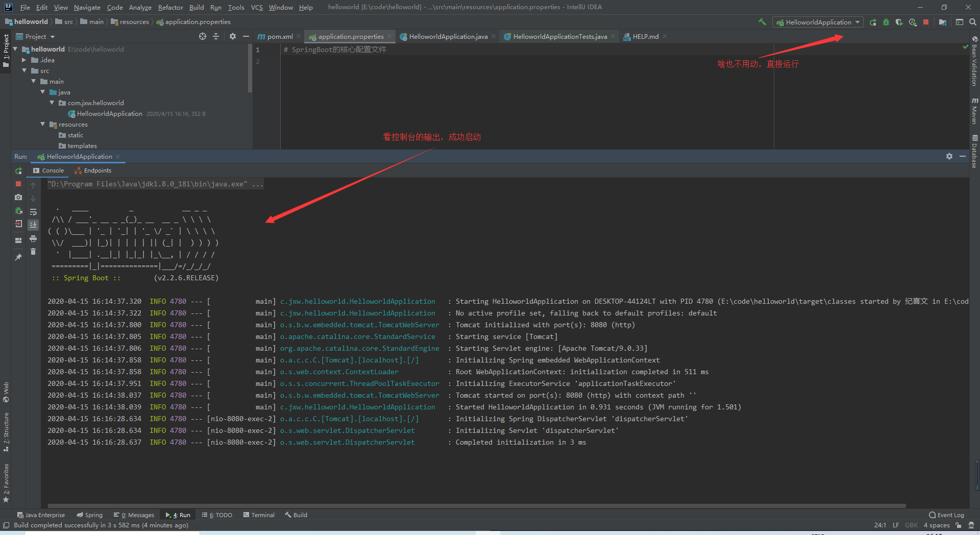
Task: Start debugging HelloworldApplication from the toolbar
Action: [886, 22]
